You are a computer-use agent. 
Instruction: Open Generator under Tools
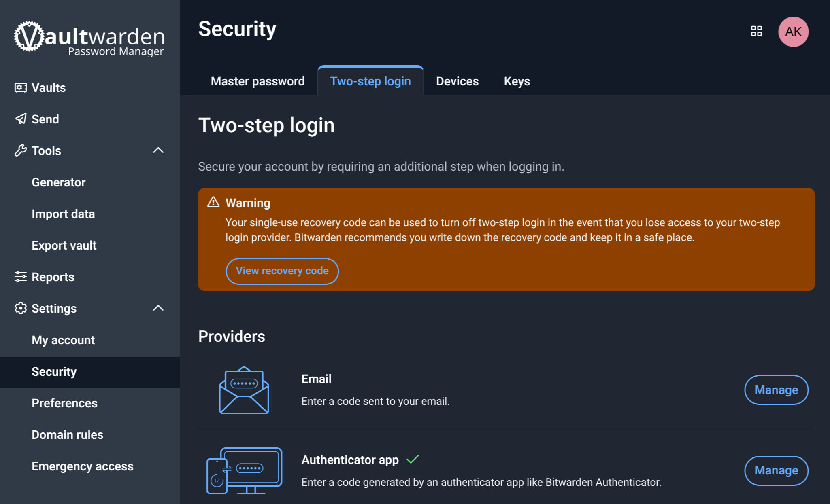tap(59, 182)
